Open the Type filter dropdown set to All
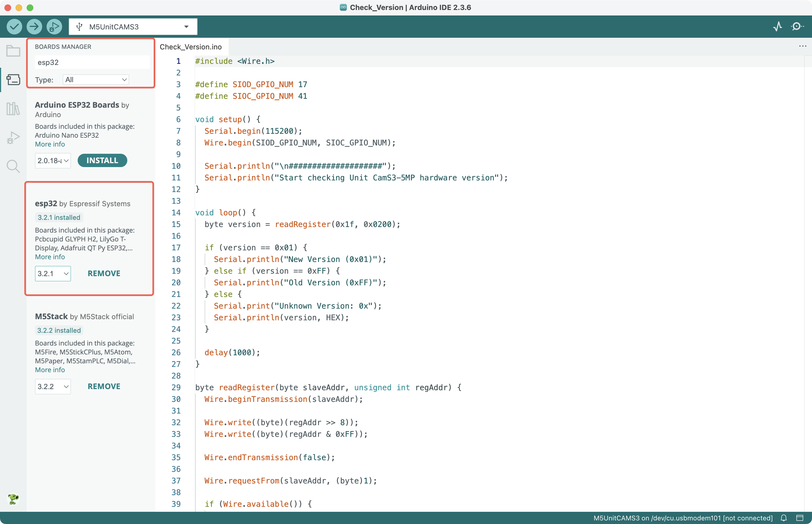This screenshot has height=524, width=812. [96, 80]
